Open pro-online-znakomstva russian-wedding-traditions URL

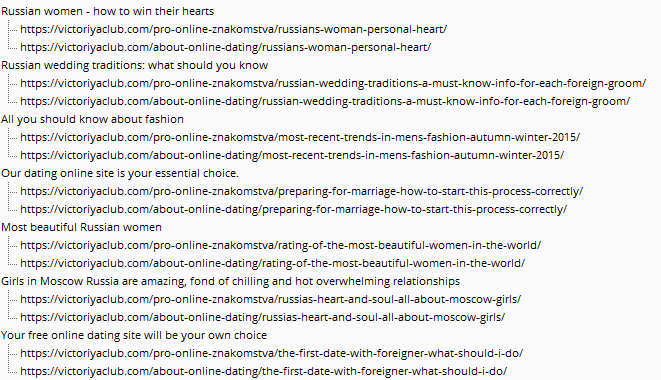(x=333, y=84)
